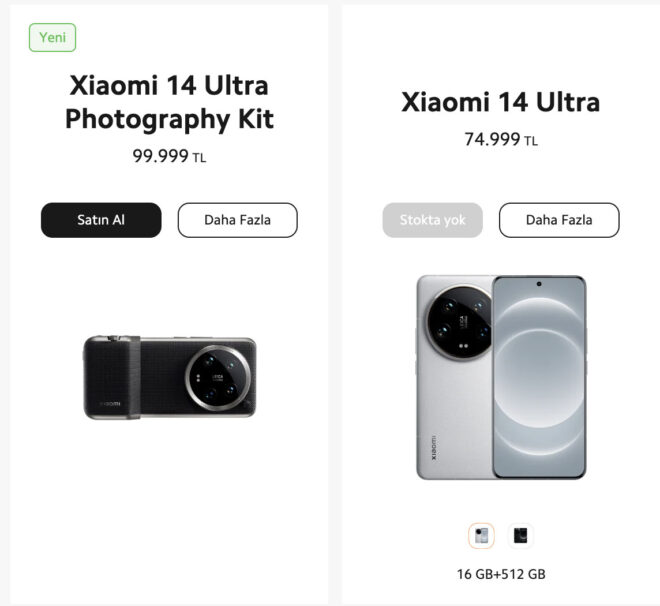
Task: Select the black color variant swatch
Action: 520,536
